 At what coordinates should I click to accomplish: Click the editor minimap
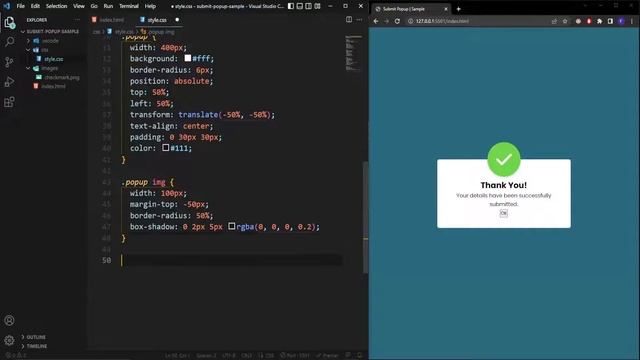click(x=353, y=53)
